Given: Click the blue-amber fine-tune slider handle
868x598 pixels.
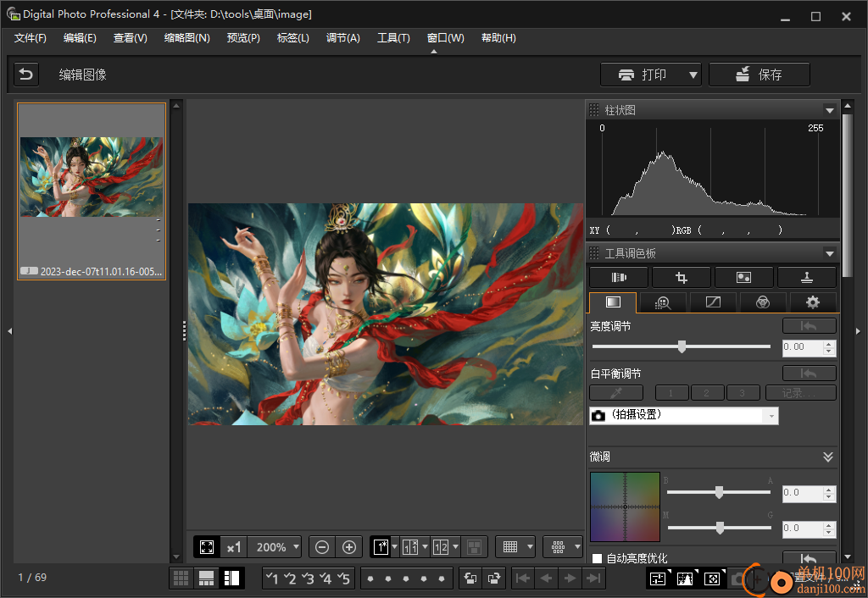Looking at the screenshot, I should (719, 492).
